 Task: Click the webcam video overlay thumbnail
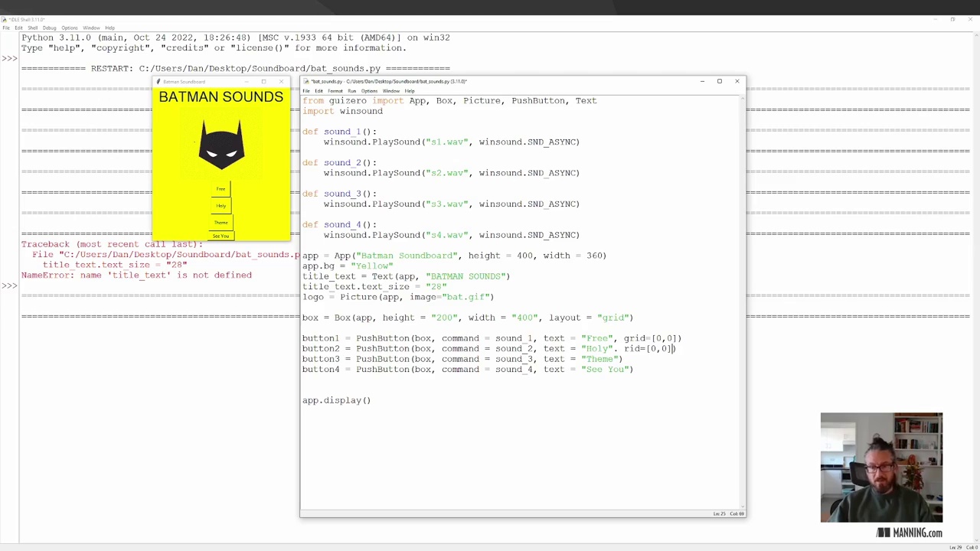881,468
